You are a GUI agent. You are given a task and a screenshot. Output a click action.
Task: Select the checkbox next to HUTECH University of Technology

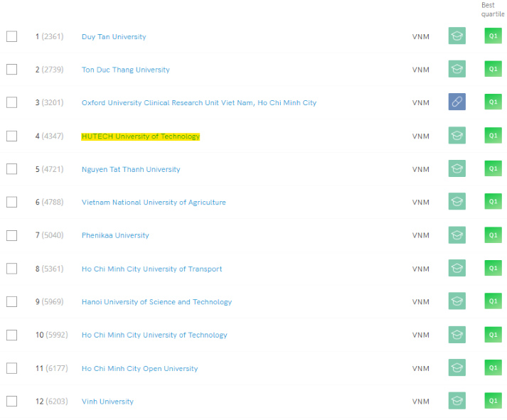click(11, 136)
